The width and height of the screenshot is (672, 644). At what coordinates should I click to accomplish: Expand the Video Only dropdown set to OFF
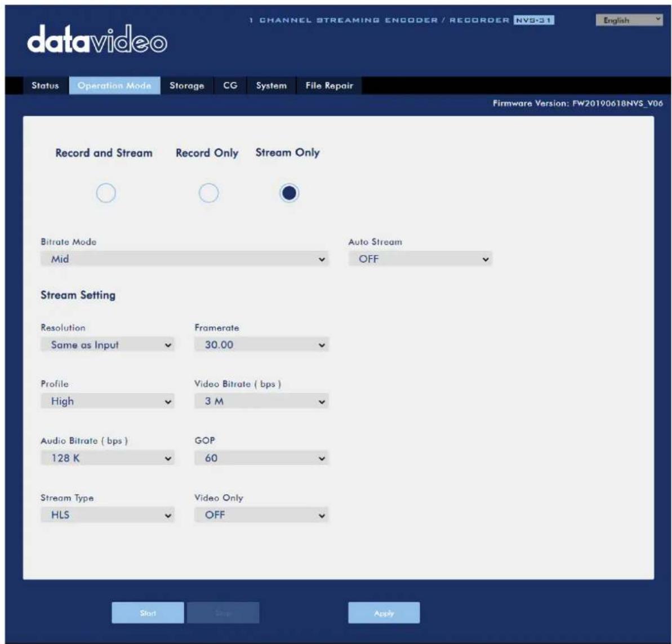tap(261, 515)
